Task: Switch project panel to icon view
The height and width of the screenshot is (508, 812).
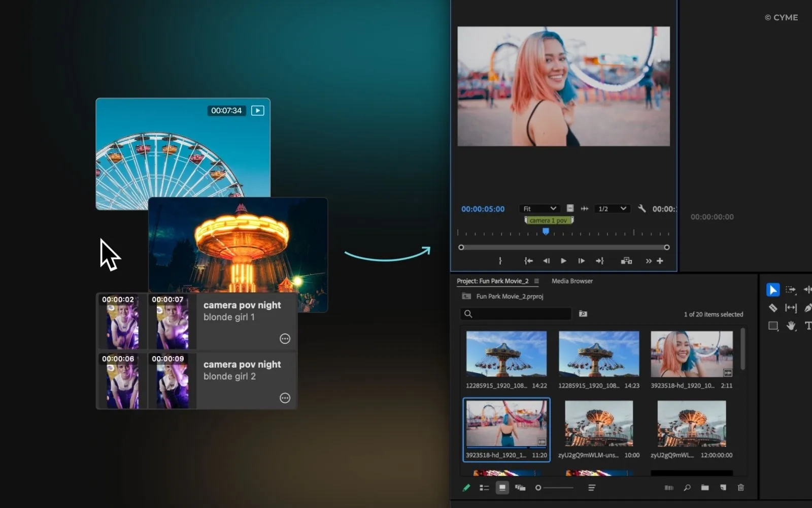Action: coord(502,488)
